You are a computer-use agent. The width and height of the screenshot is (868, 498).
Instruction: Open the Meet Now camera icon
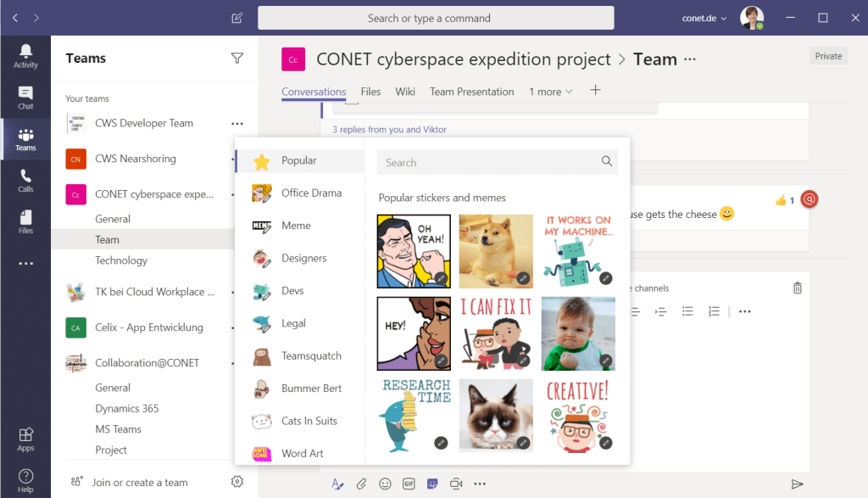point(455,484)
